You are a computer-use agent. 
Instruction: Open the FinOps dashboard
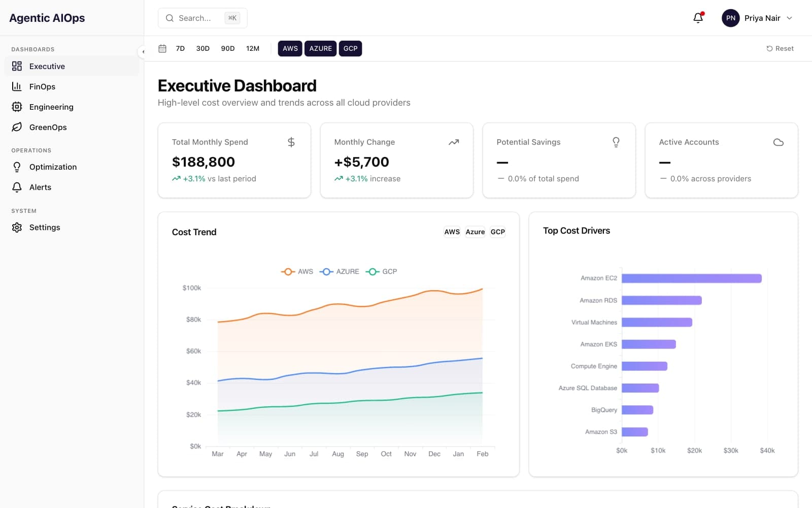72,86
